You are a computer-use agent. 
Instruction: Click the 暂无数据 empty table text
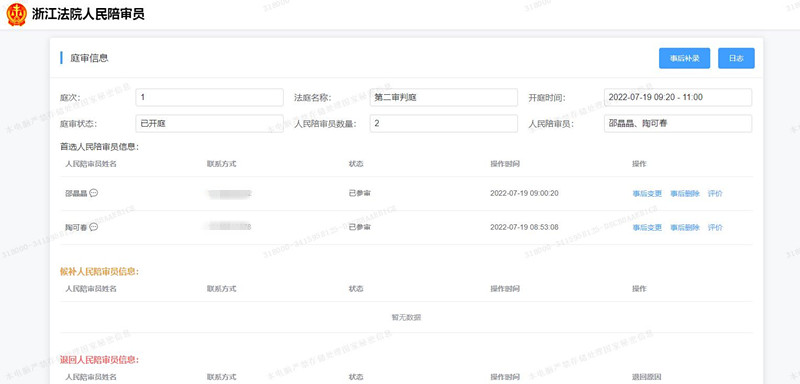coord(406,317)
